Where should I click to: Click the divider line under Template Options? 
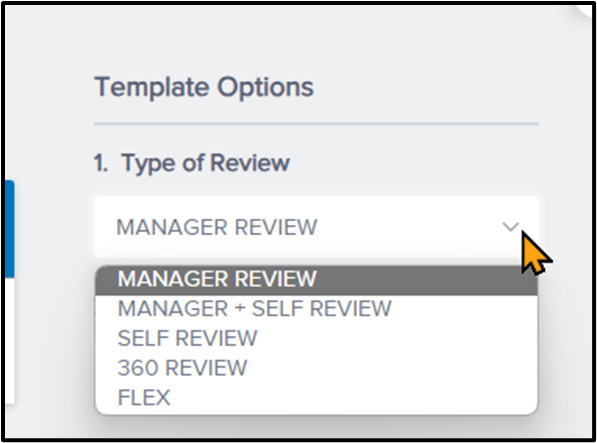tap(316, 124)
